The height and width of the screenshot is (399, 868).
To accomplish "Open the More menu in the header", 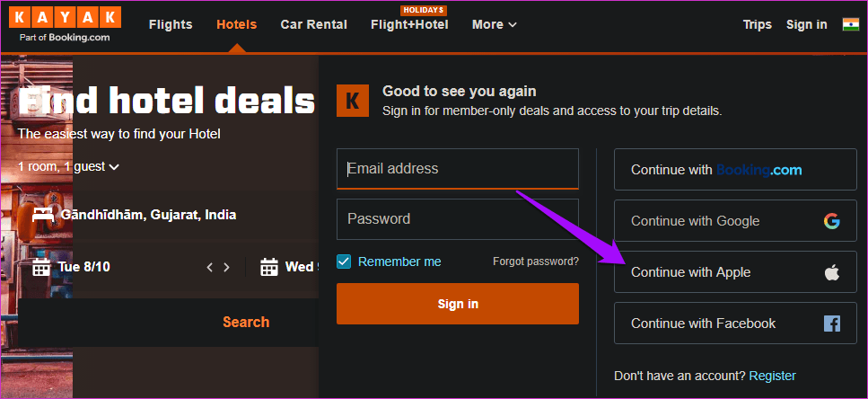I will pos(495,24).
